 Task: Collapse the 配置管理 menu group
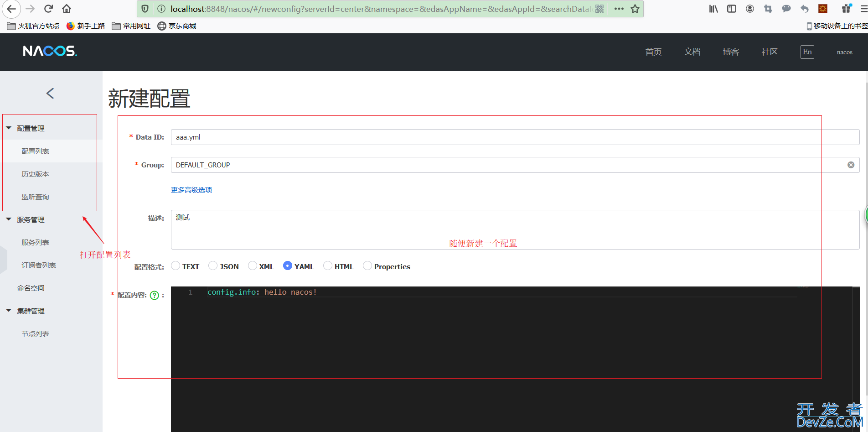pos(9,128)
